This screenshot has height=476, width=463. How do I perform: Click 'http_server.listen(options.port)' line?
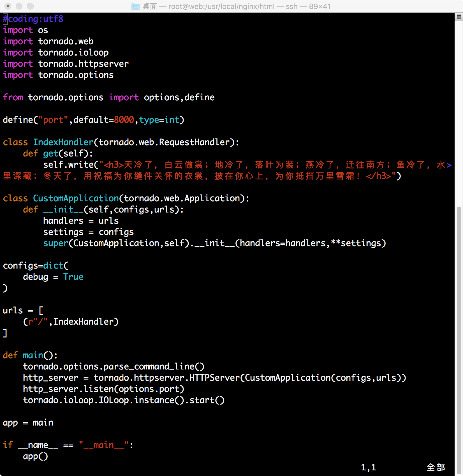coord(104,389)
